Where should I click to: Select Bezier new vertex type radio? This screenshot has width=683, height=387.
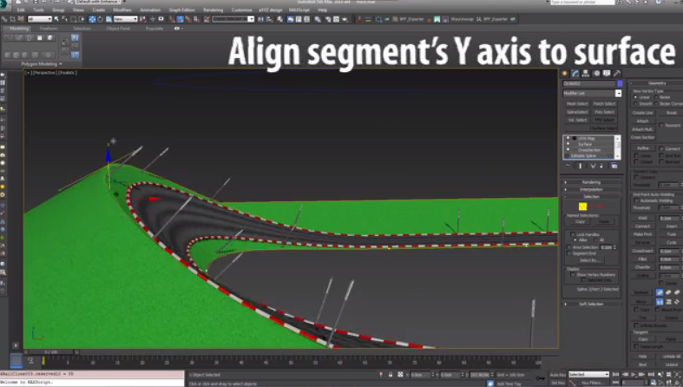point(656,97)
